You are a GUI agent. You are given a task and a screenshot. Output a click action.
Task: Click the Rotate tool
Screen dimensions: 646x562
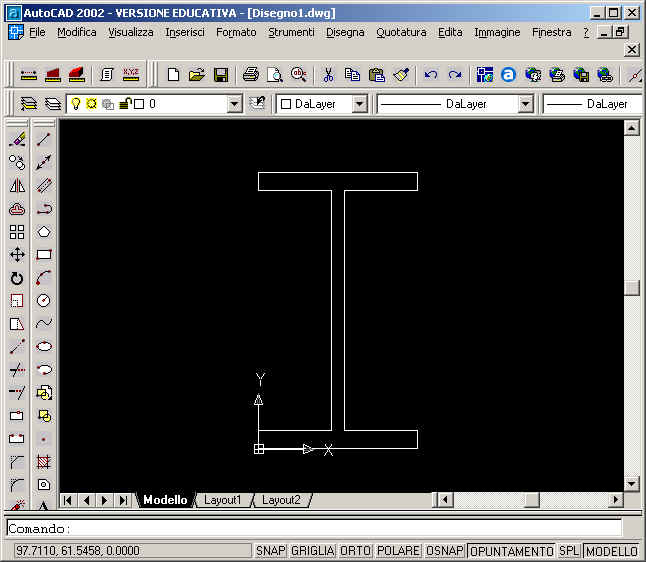click(x=17, y=278)
